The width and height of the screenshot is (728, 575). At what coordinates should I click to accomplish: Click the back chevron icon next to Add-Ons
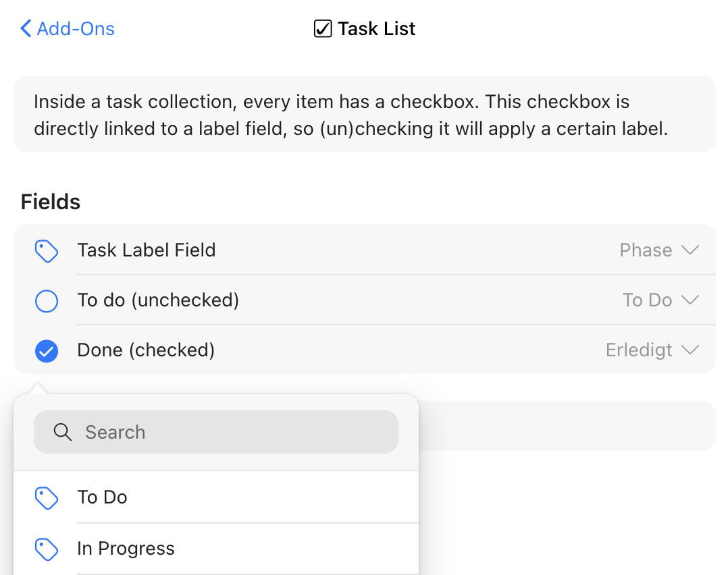click(25, 28)
